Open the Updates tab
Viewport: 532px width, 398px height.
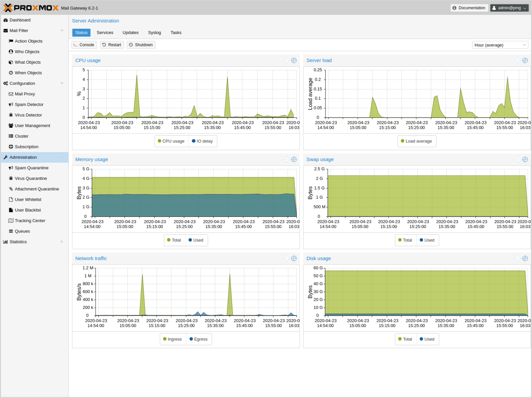coord(131,33)
